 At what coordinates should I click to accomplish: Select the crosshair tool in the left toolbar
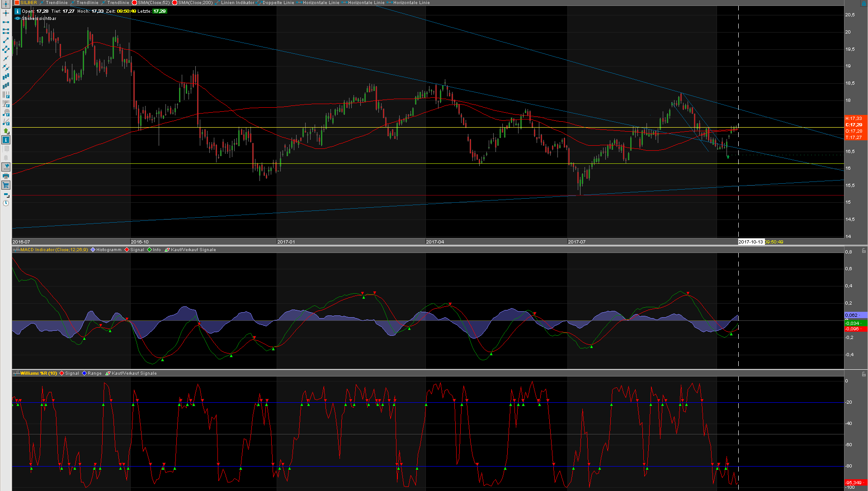pyautogui.click(x=6, y=14)
